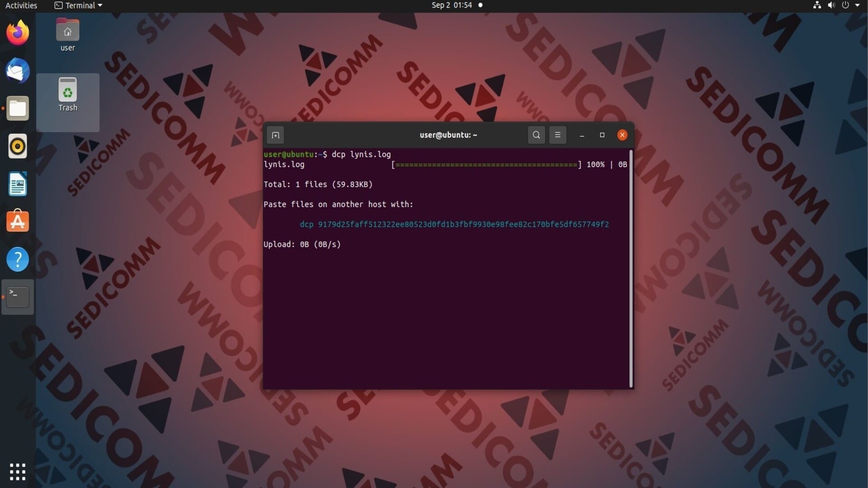Click the Terminal search magnifier button

(536, 135)
